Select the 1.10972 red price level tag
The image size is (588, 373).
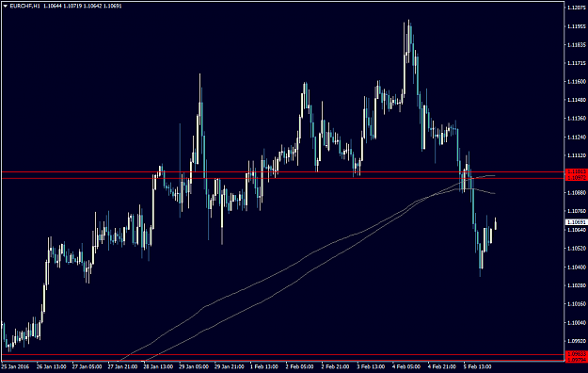577,178
